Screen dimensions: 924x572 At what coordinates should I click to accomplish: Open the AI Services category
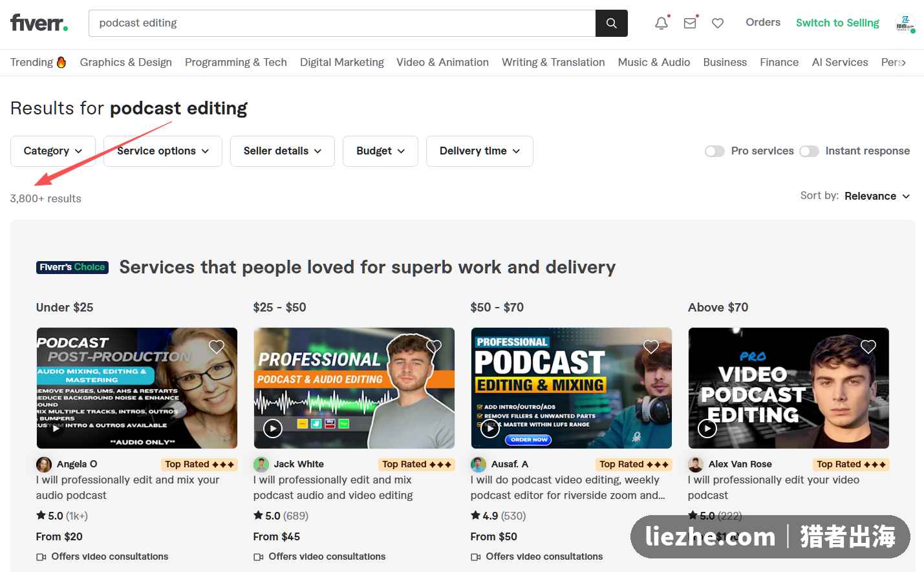coord(840,62)
